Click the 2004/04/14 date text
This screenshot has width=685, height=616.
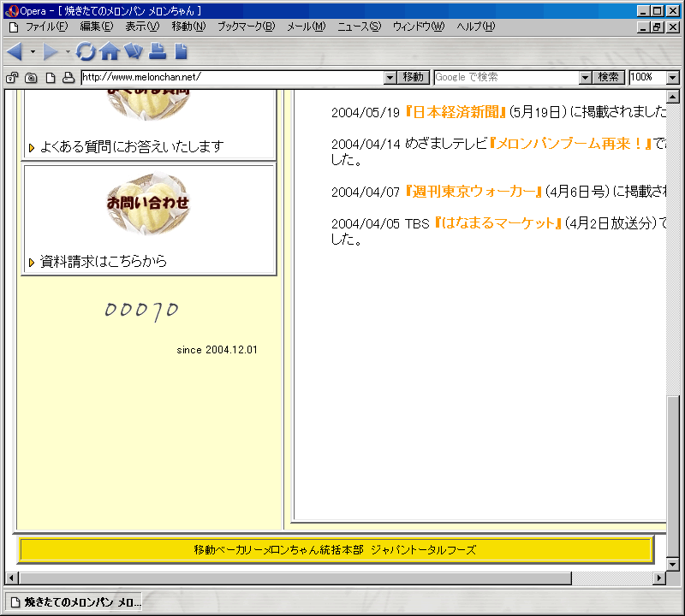click(366, 144)
